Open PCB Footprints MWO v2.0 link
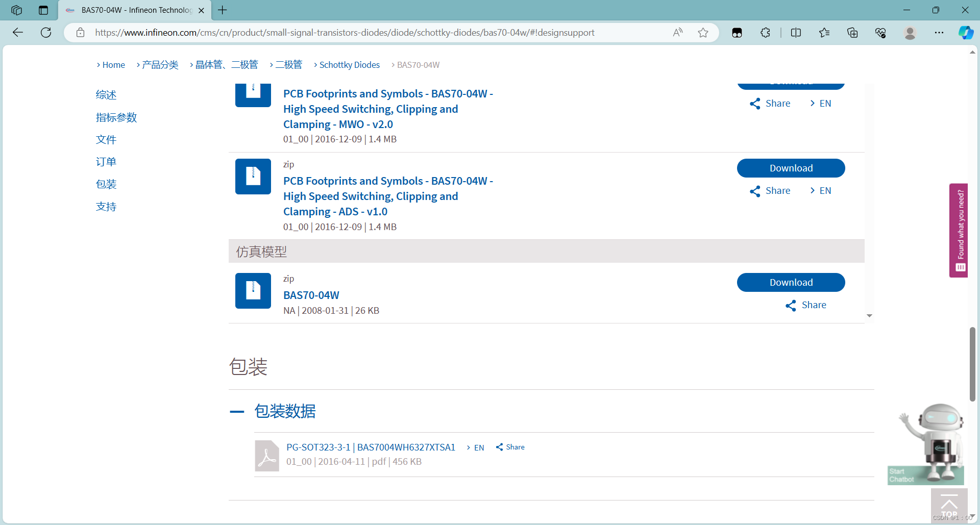 388,109
